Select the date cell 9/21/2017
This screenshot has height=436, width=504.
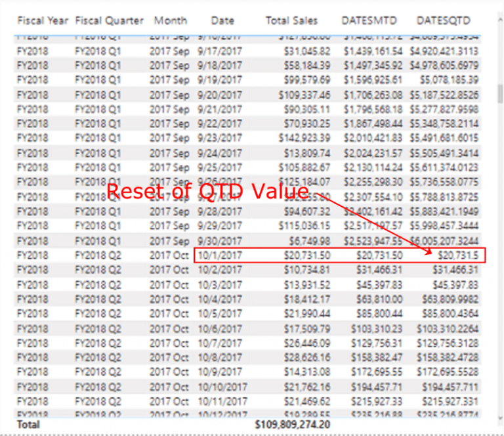point(220,109)
